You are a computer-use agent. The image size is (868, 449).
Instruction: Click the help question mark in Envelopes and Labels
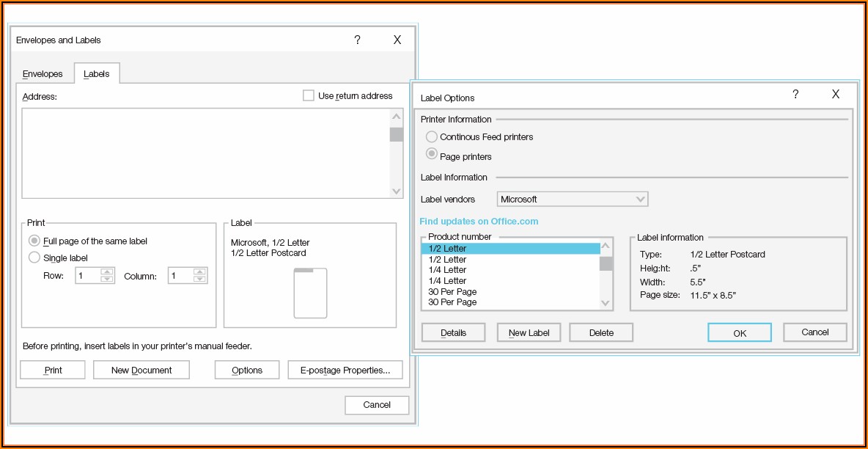coord(357,40)
